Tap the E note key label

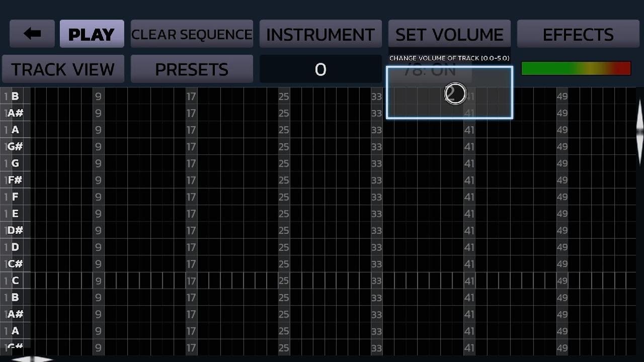click(15, 214)
